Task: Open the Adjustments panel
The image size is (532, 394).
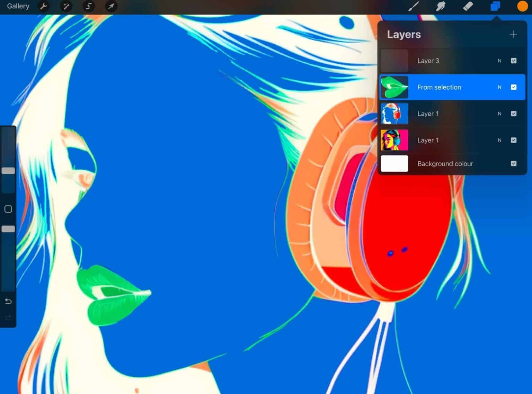Action: pos(66,6)
